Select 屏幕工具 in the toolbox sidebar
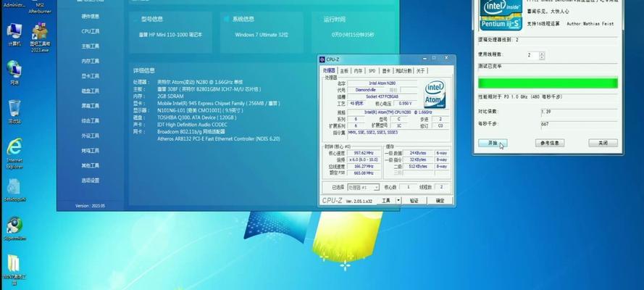The image size is (644, 290). coord(91,106)
